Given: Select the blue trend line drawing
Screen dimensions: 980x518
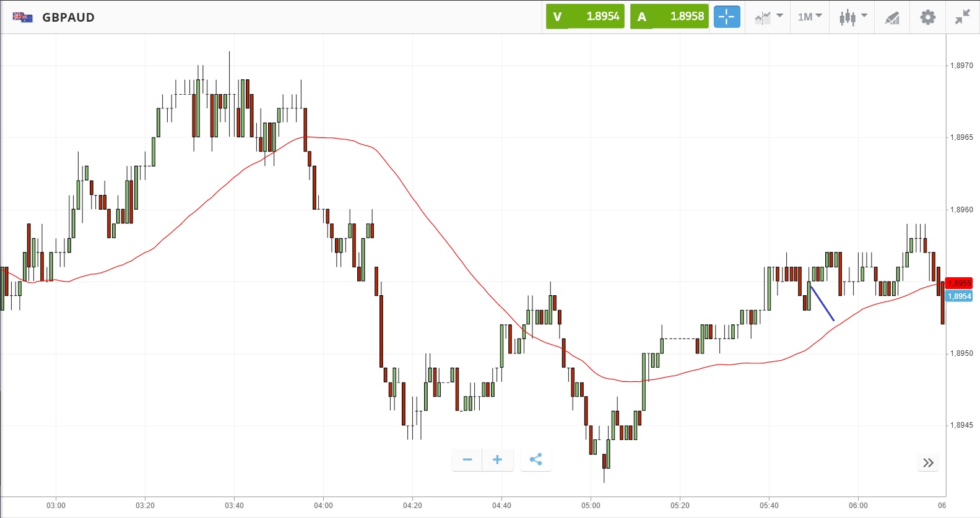Looking at the screenshot, I should click(x=823, y=303).
